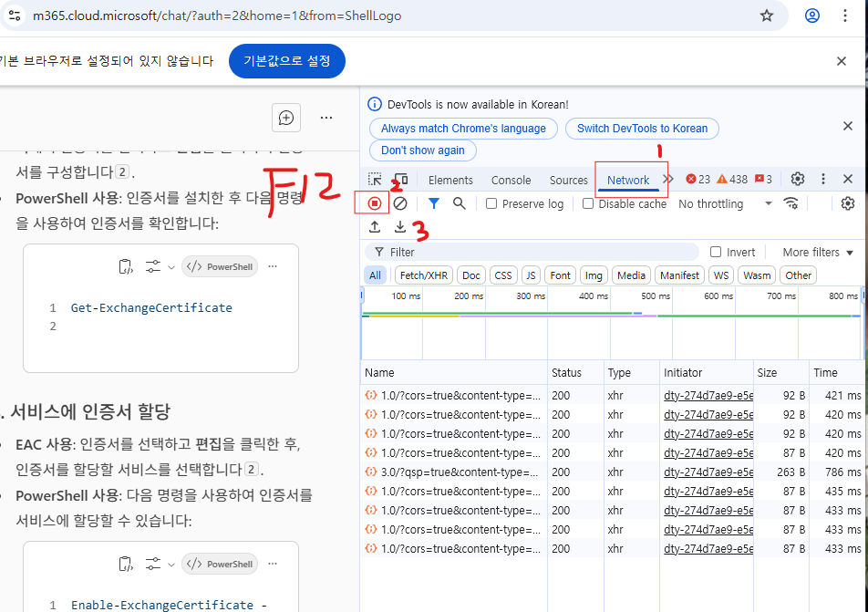Enable Preserve log checkbox
Viewport: 868px width, 612px height.
pyautogui.click(x=491, y=203)
